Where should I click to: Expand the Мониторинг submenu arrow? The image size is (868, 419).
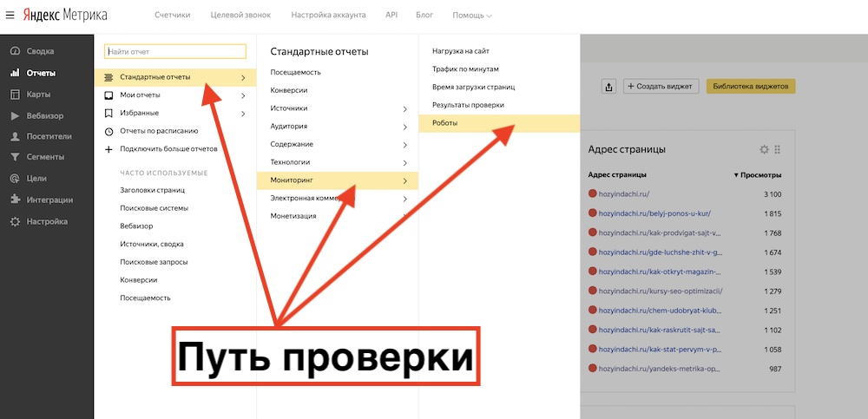(x=405, y=180)
